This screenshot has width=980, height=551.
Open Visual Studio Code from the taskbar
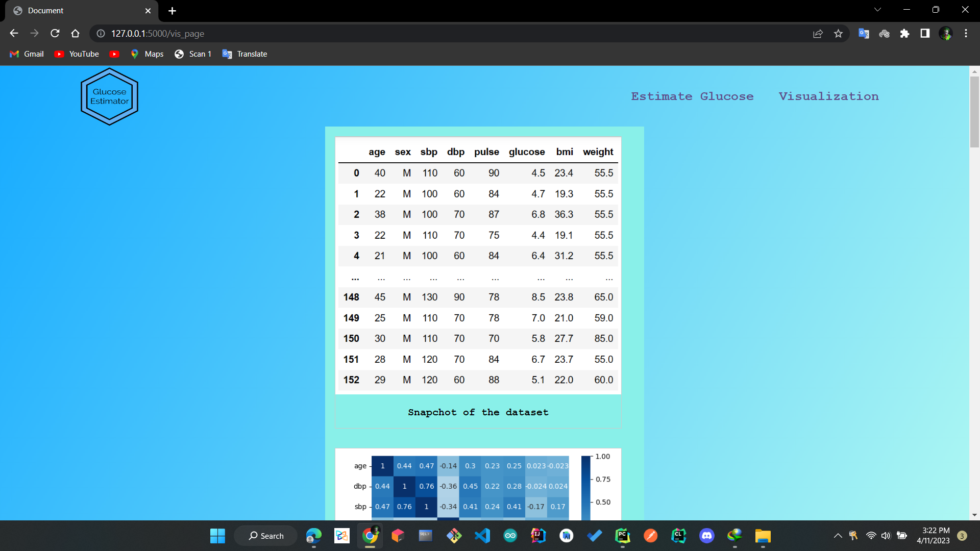(x=482, y=536)
